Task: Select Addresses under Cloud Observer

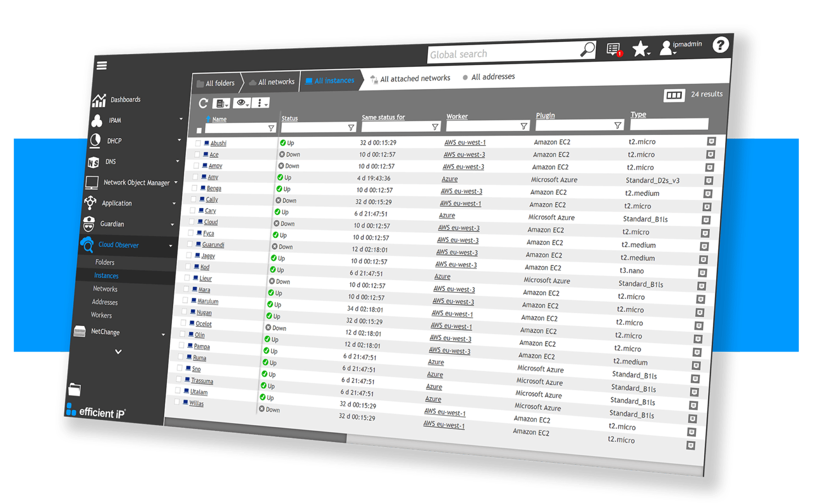Action: (105, 302)
